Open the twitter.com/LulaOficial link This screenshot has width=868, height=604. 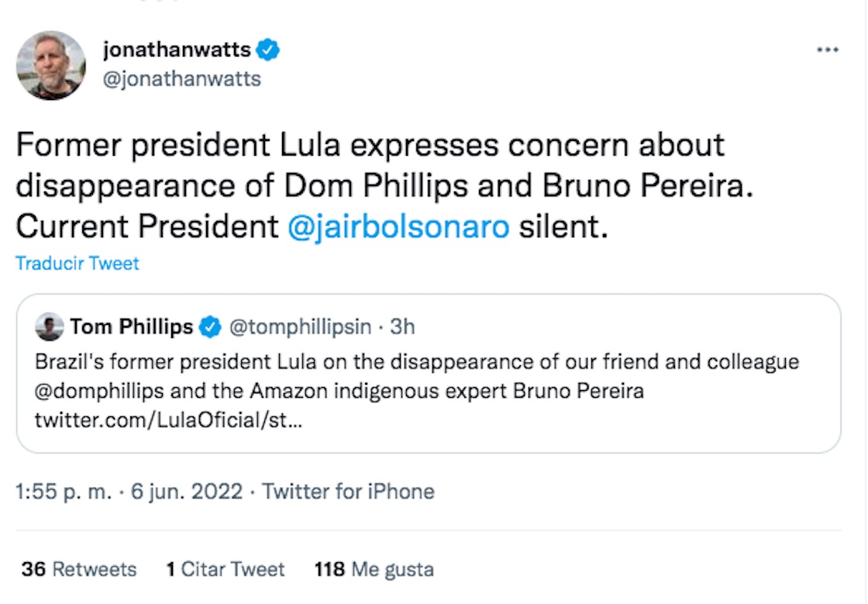164,419
